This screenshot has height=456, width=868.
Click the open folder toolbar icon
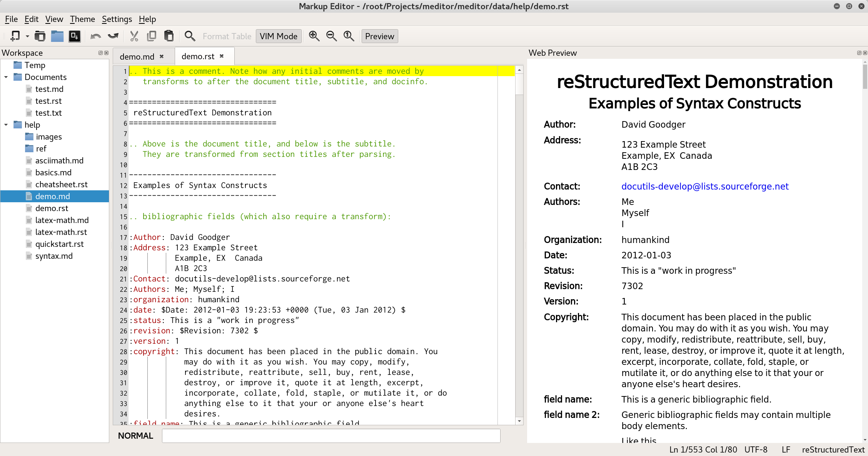click(57, 36)
